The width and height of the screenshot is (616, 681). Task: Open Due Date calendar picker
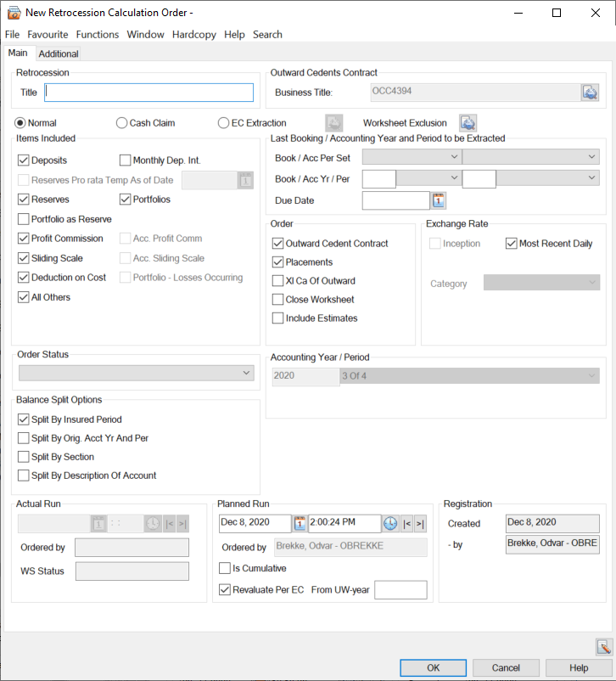click(x=439, y=200)
